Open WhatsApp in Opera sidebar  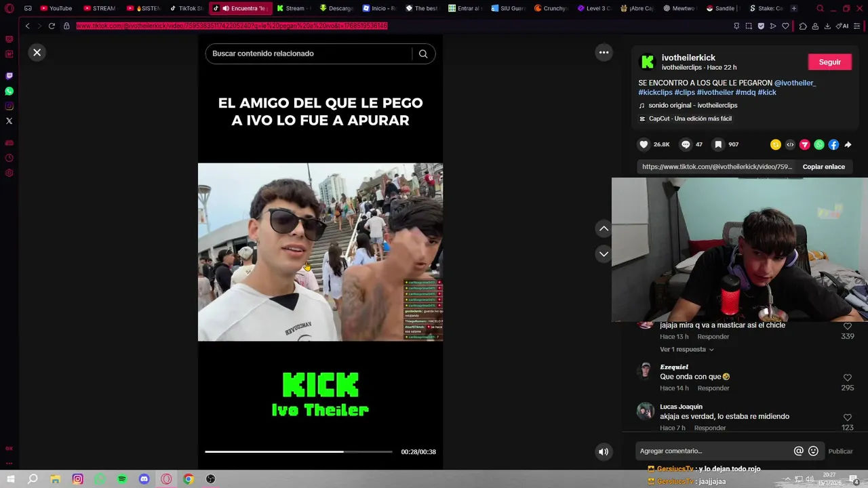tap(9, 91)
